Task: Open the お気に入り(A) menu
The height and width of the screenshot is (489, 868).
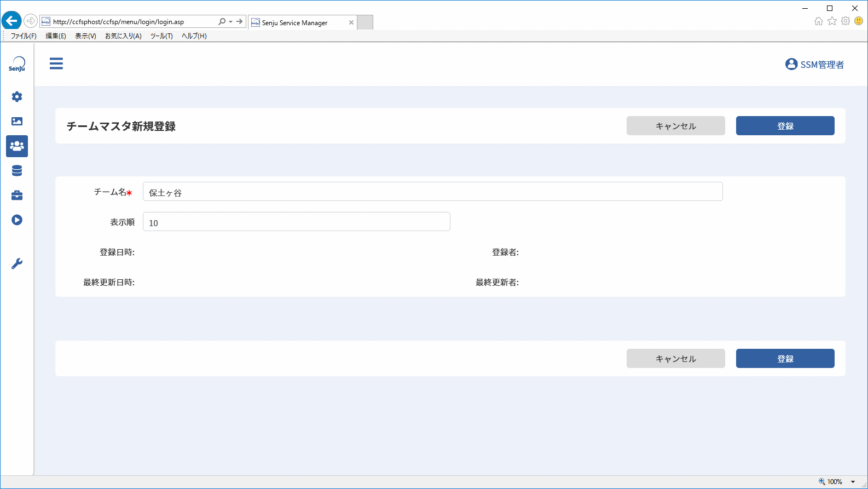Action: pyautogui.click(x=123, y=36)
